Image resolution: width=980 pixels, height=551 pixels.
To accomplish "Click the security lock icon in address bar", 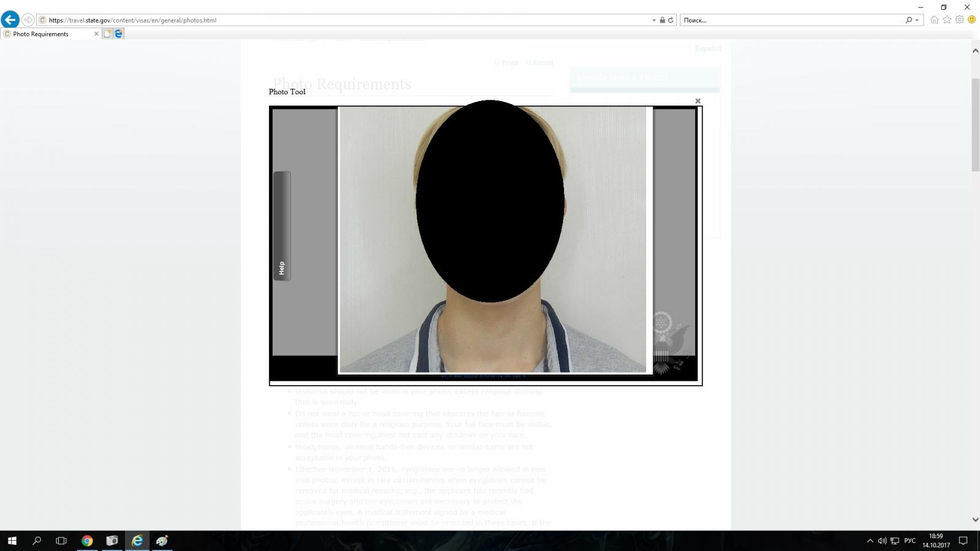I will pos(662,20).
